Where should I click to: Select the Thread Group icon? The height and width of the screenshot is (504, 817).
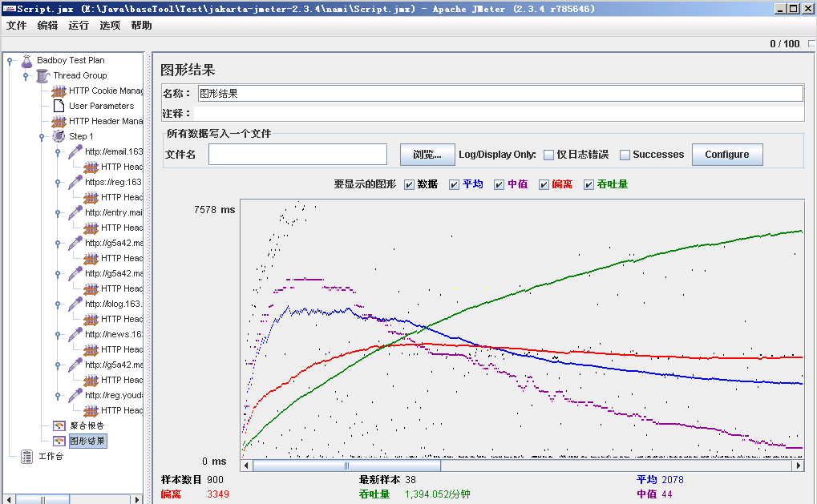(42, 75)
